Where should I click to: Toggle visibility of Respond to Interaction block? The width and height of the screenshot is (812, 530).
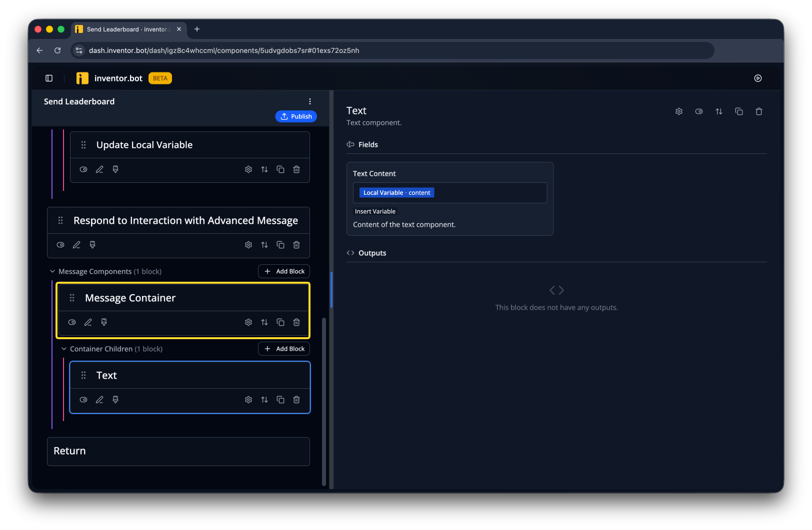(x=60, y=245)
